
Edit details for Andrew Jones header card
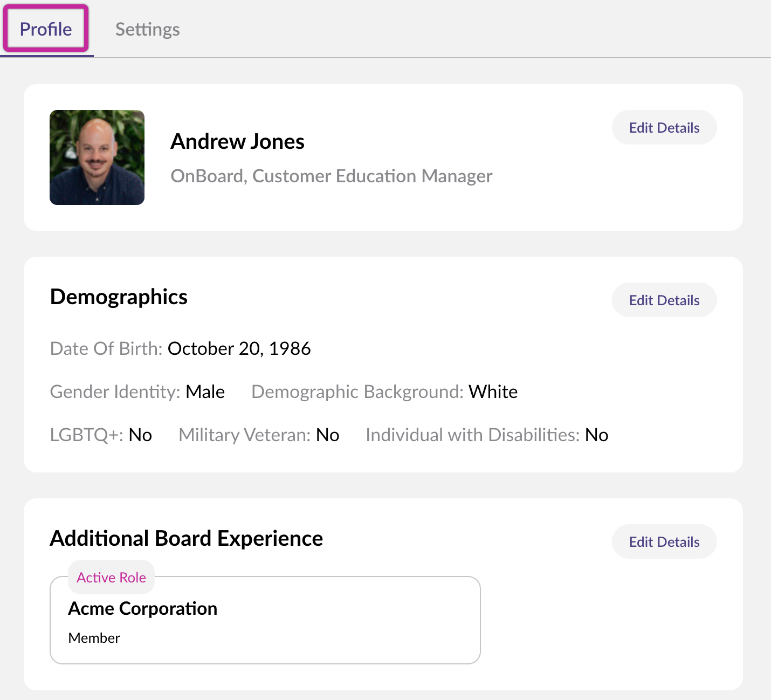(x=664, y=128)
